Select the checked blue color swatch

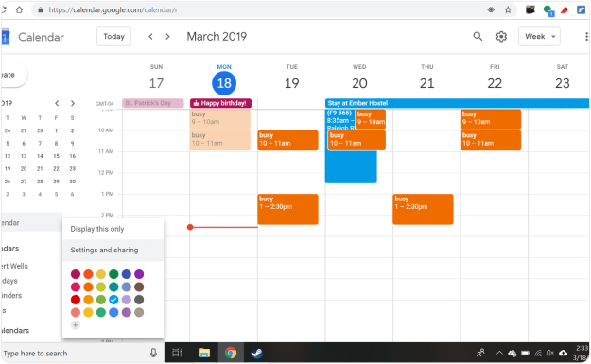pos(113,300)
